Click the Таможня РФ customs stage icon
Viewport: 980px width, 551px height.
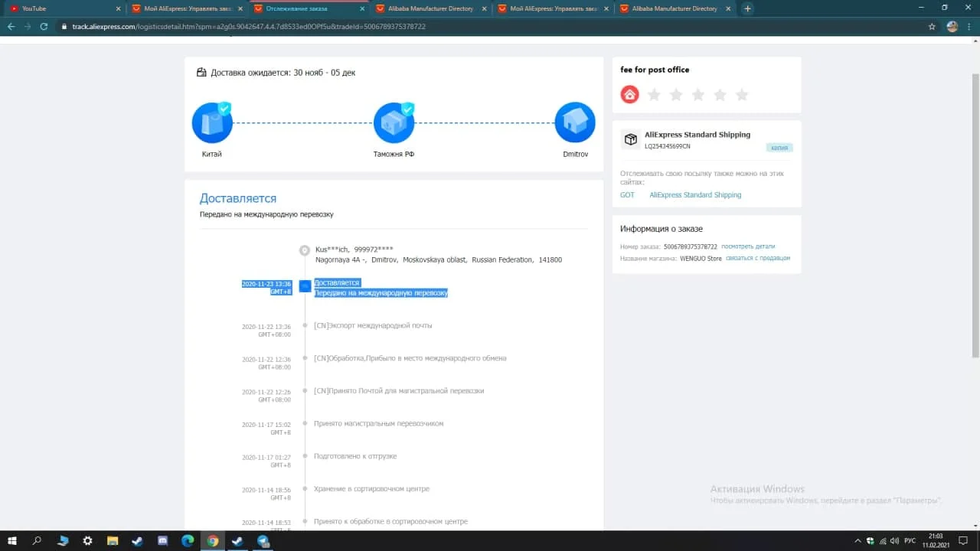point(394,122)
